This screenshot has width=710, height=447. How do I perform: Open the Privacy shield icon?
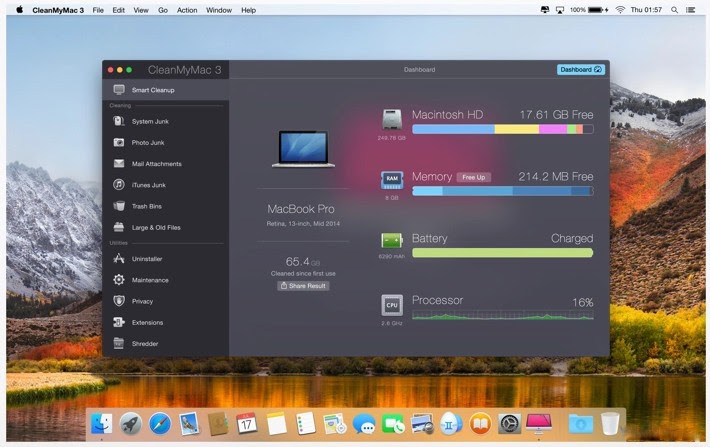[x=119, y=301]
